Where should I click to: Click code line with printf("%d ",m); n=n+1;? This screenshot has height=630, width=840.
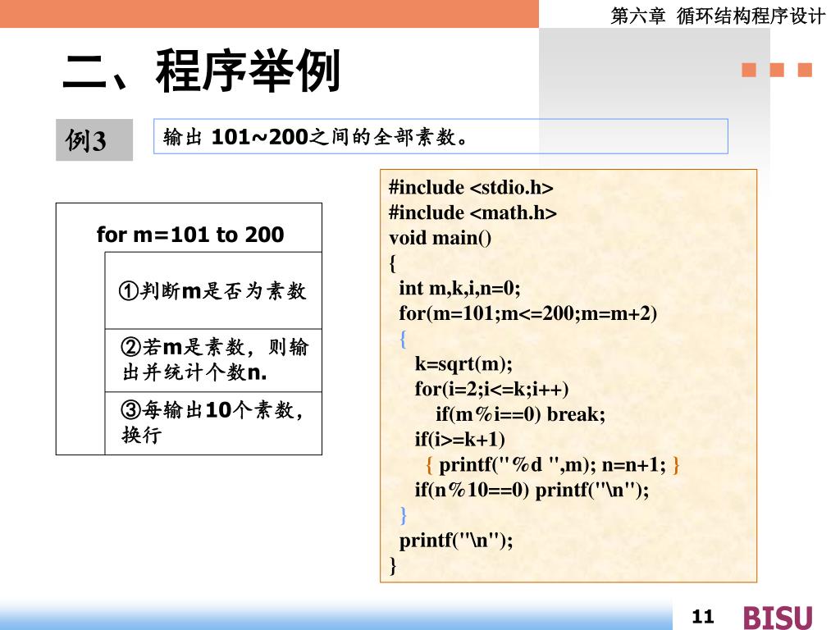[553, 464]
